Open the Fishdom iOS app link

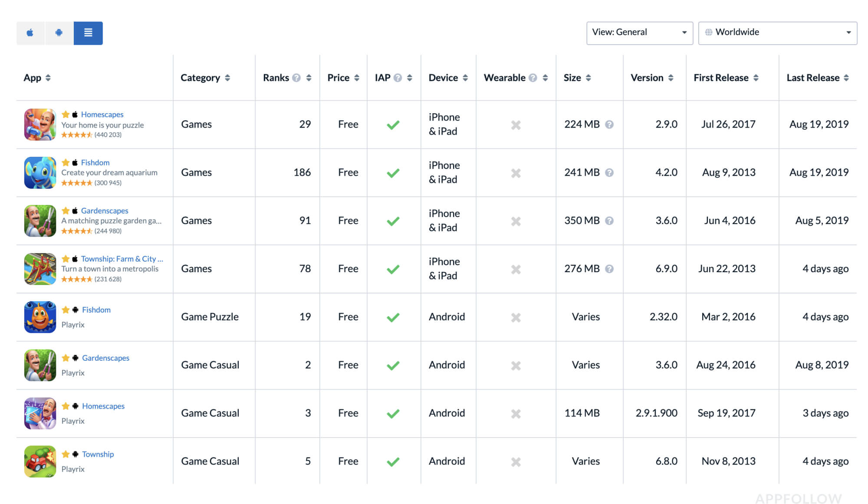pos(95,162)
